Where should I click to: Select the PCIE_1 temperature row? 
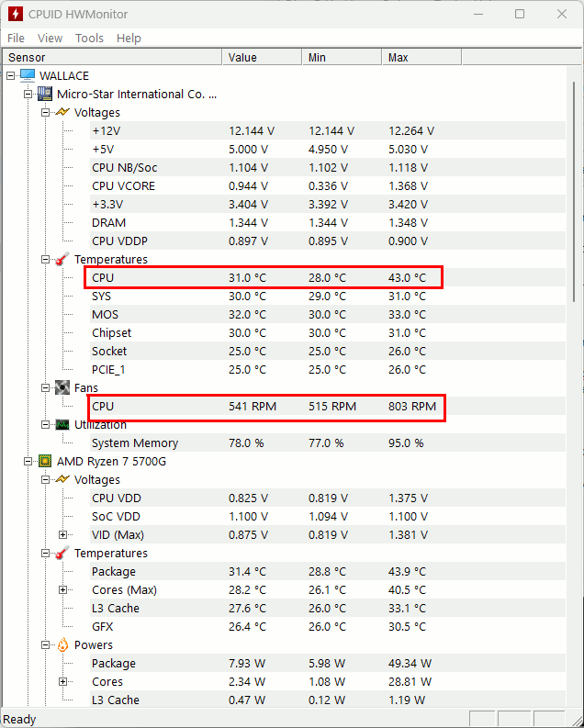328,370
